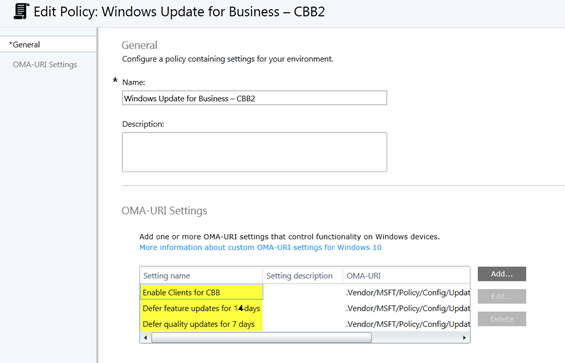Click the Add... button
The height and width of the screenshot is (363, 565).
tap(502, 274)
